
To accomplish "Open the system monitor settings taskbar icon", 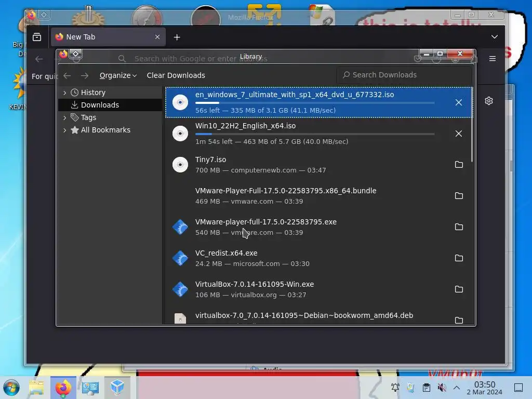I will [90, 388].
